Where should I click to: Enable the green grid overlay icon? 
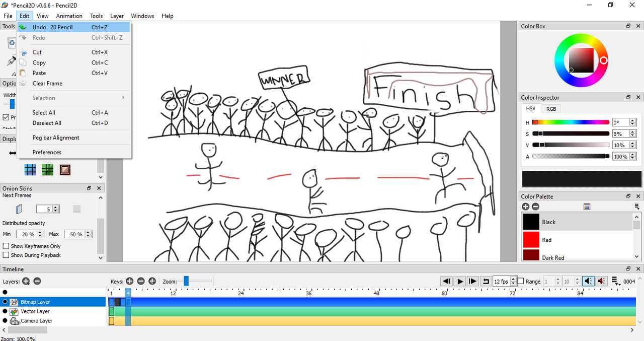pyautogui.click(x=48, y=170)
